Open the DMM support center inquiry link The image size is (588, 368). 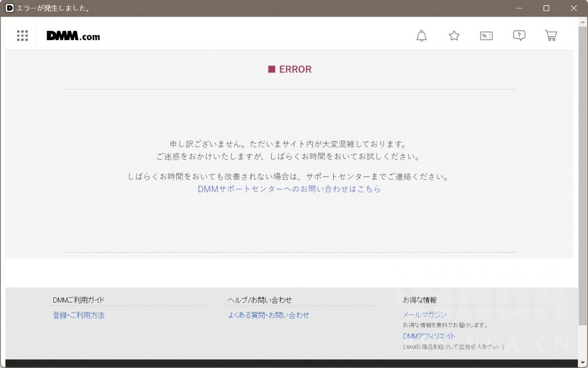[289, 188]
